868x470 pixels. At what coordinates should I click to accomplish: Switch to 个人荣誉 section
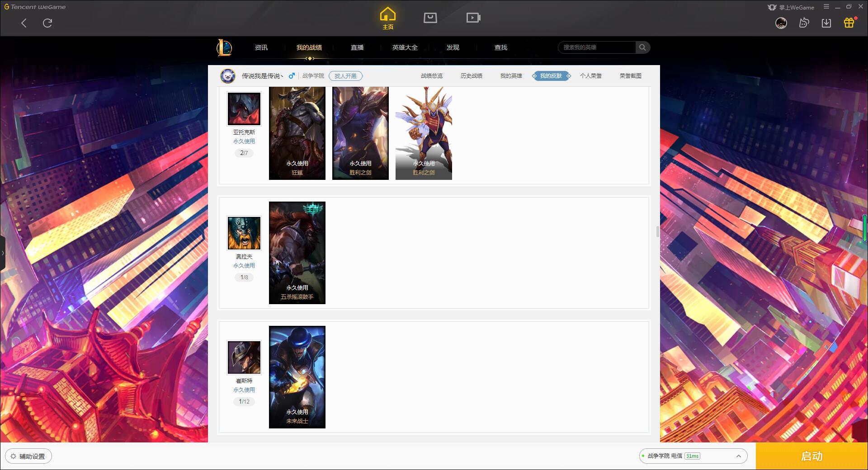(591, 76)
